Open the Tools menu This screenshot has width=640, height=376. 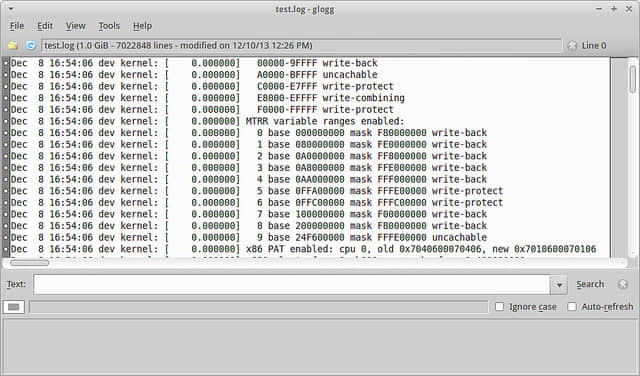109,26
